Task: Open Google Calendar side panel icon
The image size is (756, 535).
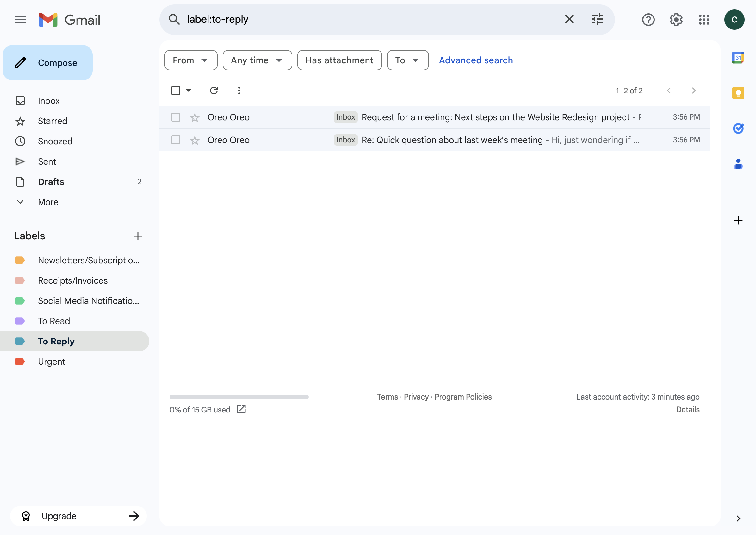Action: pos(738,58)
